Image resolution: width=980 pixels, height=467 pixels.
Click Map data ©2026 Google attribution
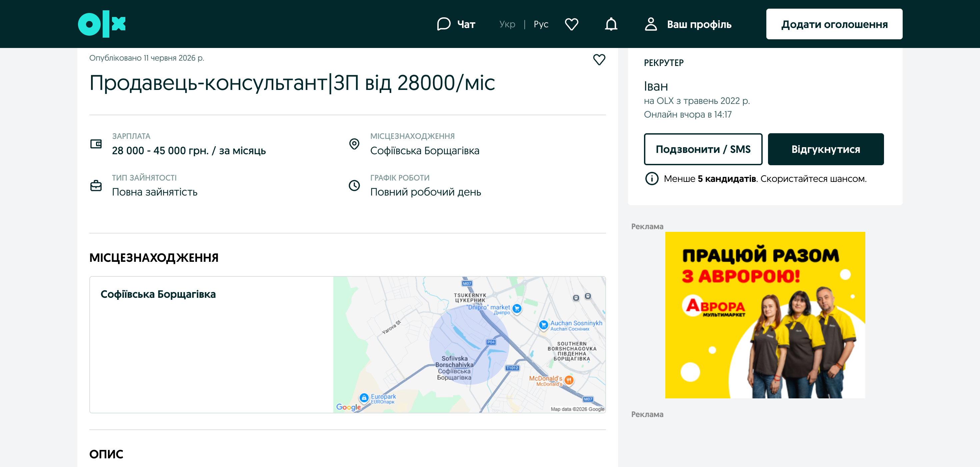pos(577,409)
